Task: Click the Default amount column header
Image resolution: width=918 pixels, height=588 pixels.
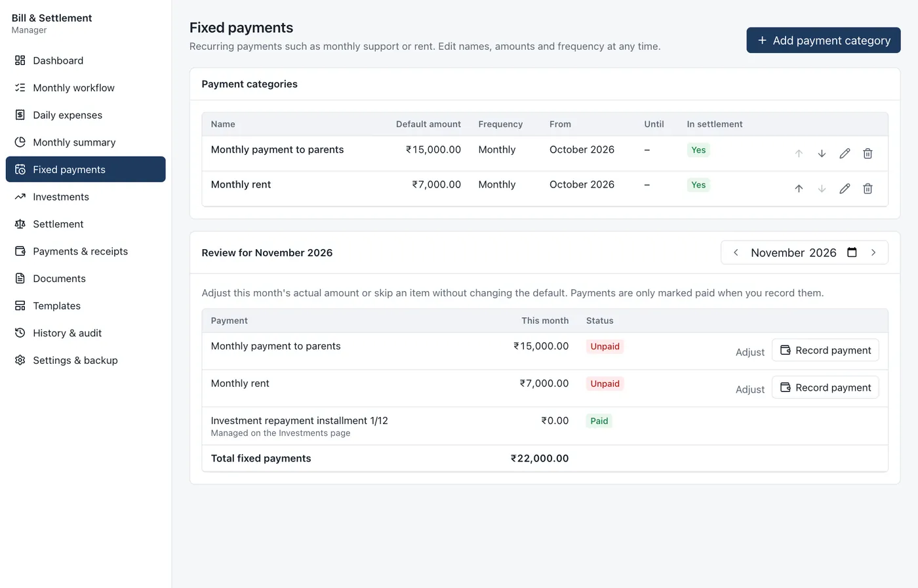Action: click(x=428, y=124)
